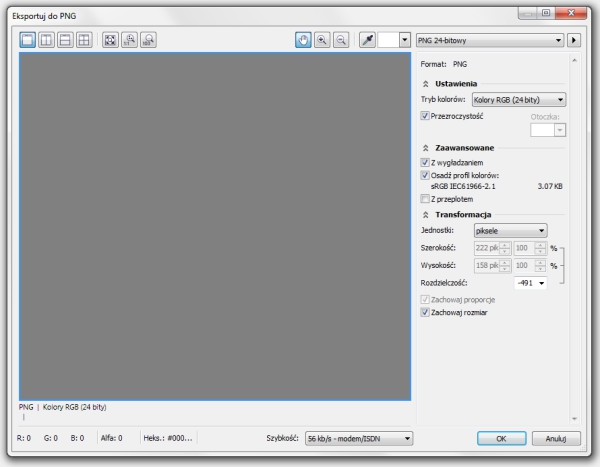The height and width of the screenshot is (467, 600).
Task: Switch to side-by-side two-pane preview
Action: [x=47, y=40]
